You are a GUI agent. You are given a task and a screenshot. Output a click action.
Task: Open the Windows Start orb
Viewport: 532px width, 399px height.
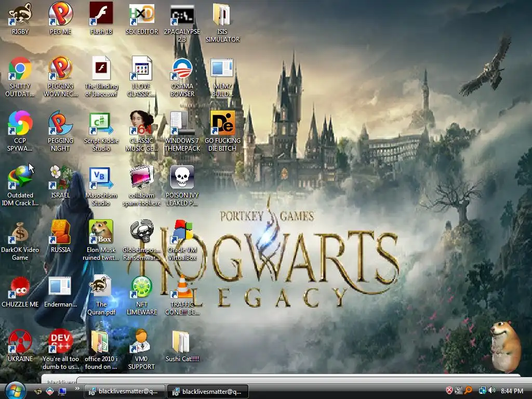point(15,391)
